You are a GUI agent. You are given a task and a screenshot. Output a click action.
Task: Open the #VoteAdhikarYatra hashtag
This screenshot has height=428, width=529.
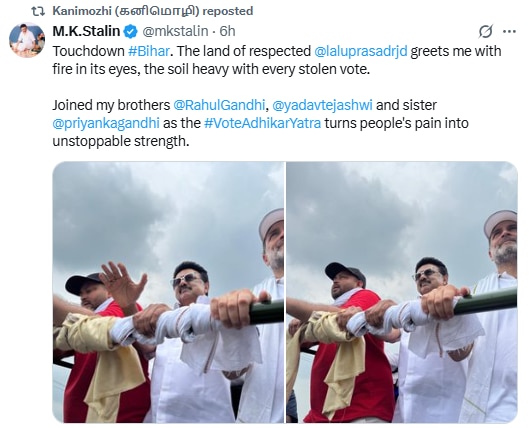pyautogui.click(x=262, y=123)
